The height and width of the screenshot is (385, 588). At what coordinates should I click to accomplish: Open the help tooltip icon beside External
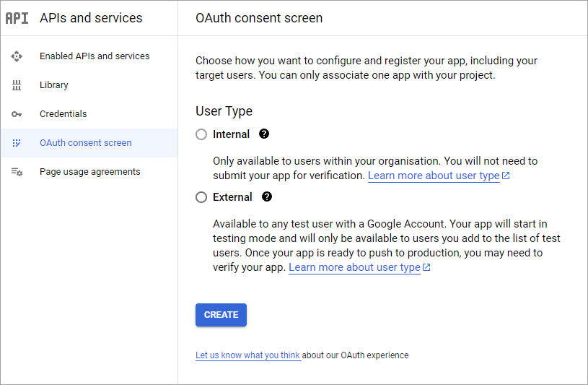click(x=267, y=196)
